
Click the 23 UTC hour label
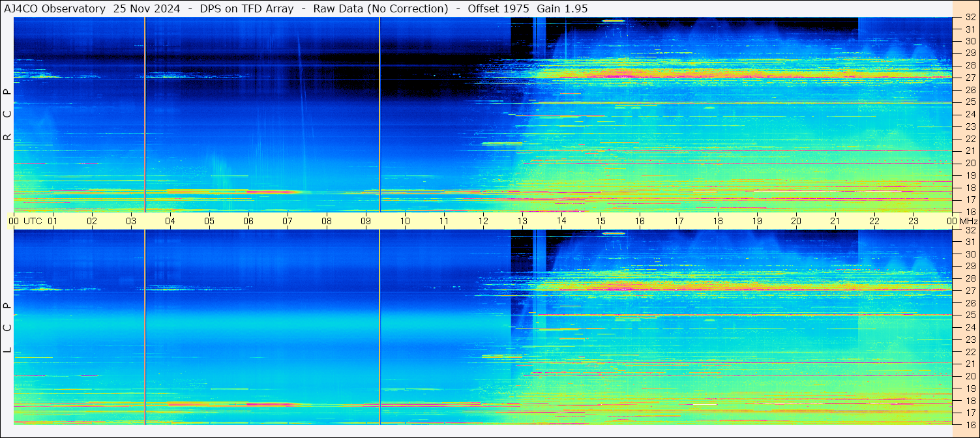pos(913,221)
